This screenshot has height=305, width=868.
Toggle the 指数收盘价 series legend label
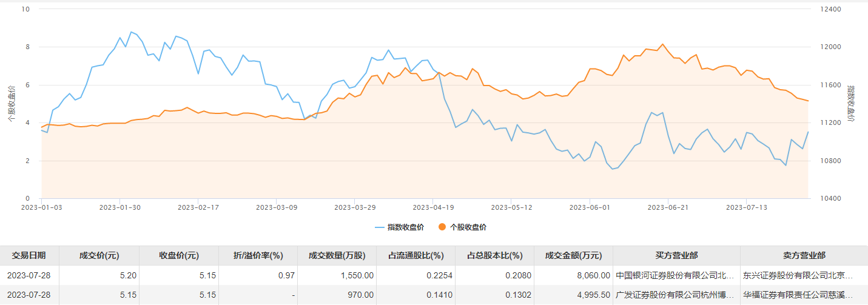(x=406, y=227)
